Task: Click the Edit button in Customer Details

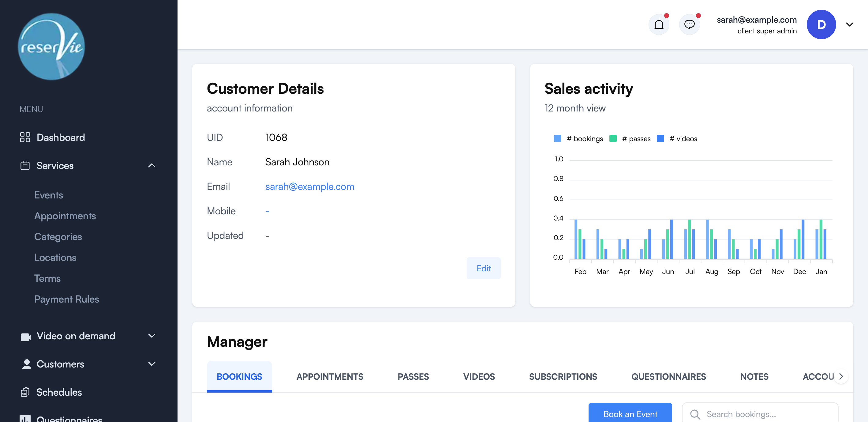Action: (x=484, y=268)
